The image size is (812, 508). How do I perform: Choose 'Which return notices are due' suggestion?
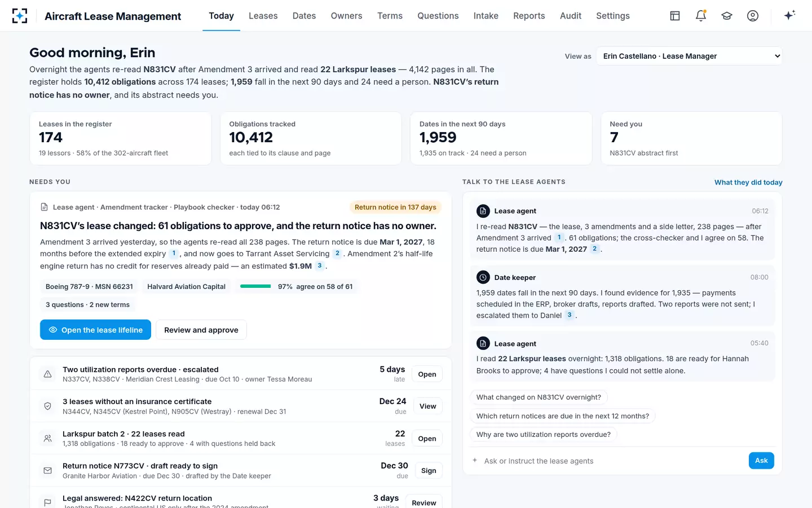pos(562,416)
